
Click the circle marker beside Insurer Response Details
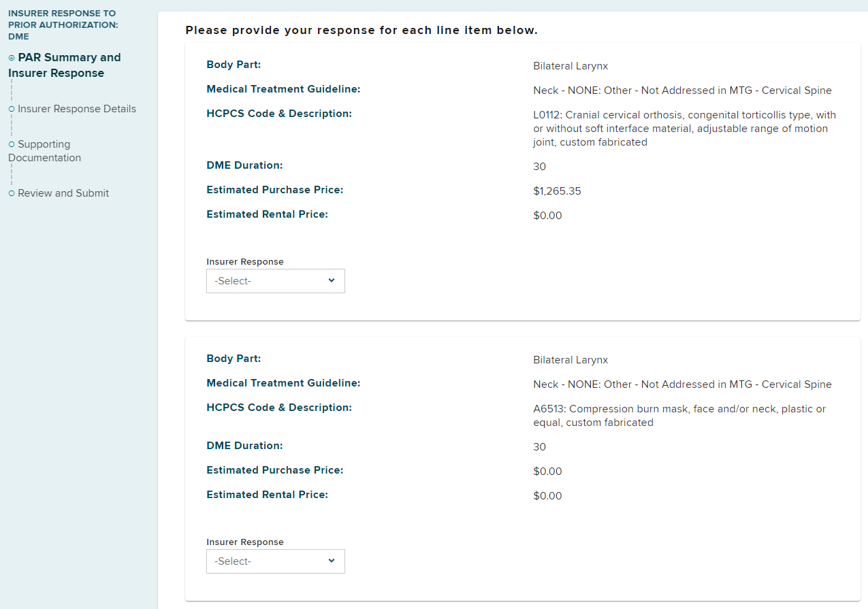pyautogui.click(x=12, y=109)
